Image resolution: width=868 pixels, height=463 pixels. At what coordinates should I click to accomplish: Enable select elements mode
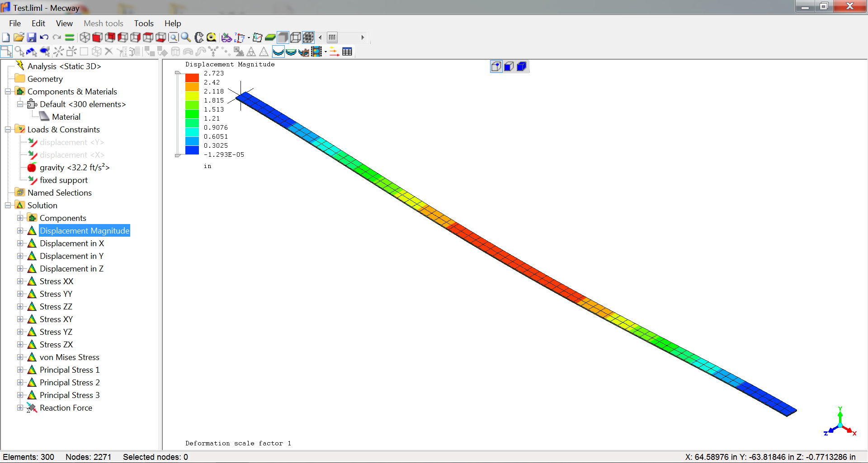pyautogui.click(x=45, y=51)
